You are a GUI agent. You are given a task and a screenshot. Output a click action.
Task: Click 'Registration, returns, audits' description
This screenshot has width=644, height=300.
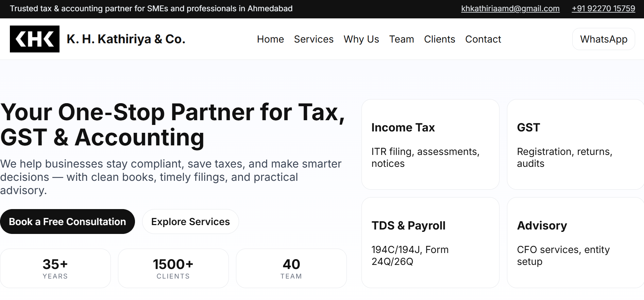pos(564,157)
